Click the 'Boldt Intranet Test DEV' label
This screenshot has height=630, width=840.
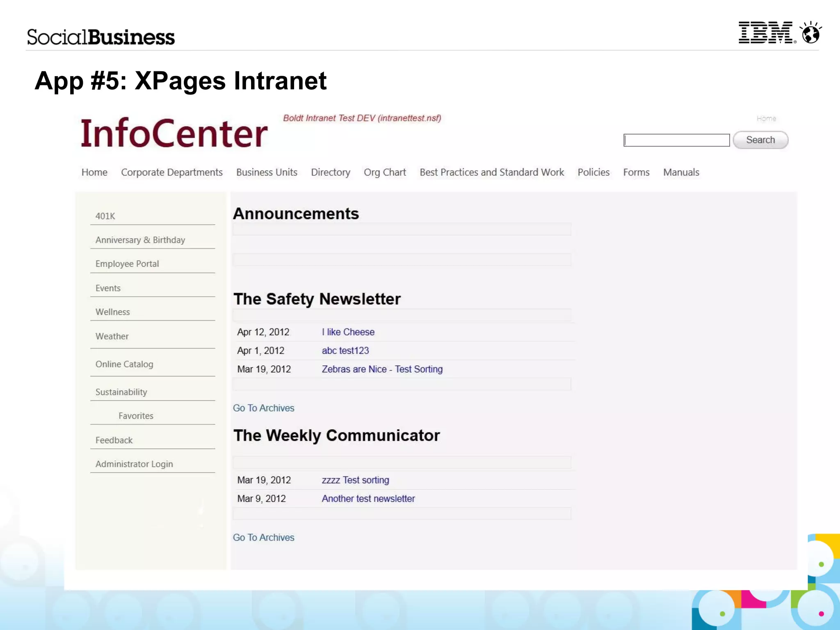click(362, 118)
